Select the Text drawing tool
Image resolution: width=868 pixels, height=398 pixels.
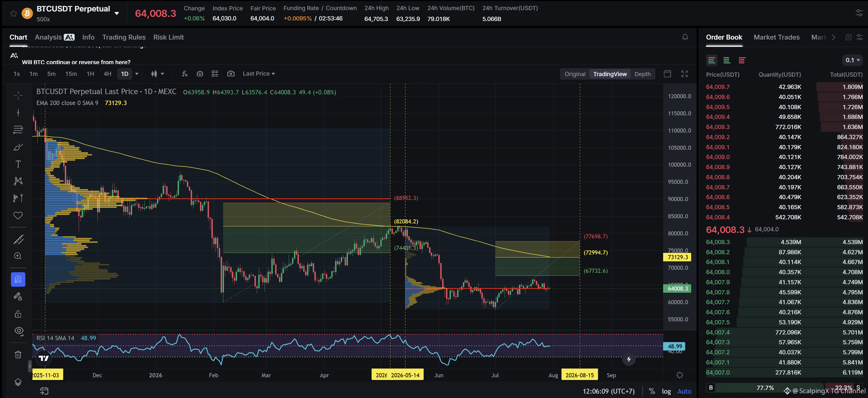(x=18, y=164)
